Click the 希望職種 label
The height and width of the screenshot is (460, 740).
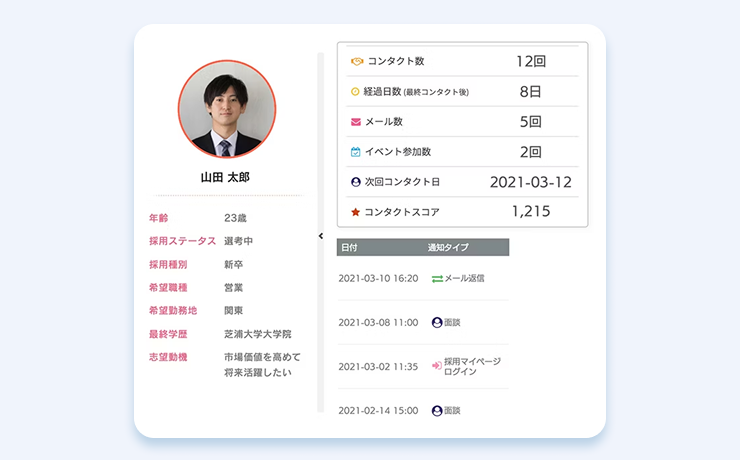click(x=168, y=287)
